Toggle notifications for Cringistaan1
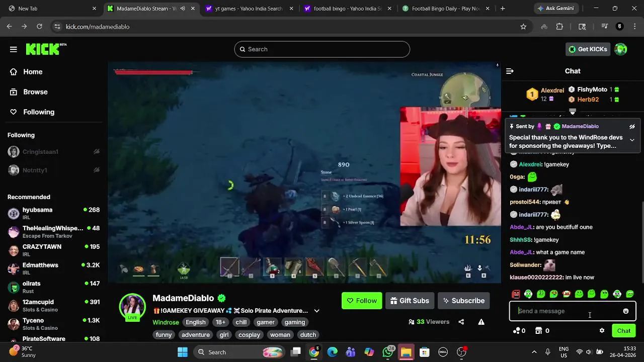Image resolution: width=644 pixels, height=362 pixels. click(97, 152)
